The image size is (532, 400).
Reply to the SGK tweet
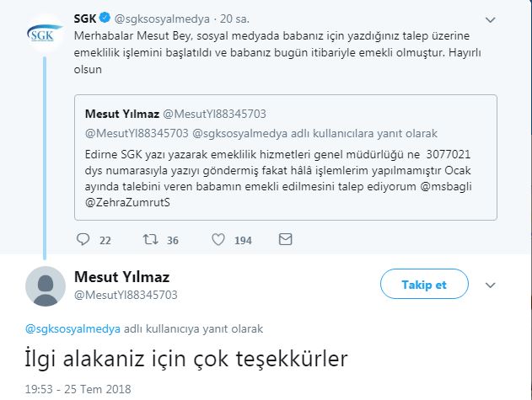pos(83,240)
